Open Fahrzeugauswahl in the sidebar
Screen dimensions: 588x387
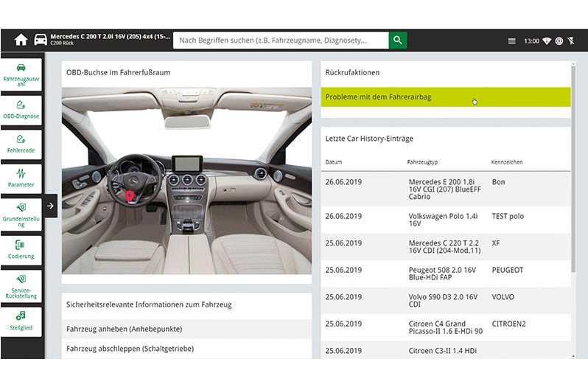pos(21,73)
